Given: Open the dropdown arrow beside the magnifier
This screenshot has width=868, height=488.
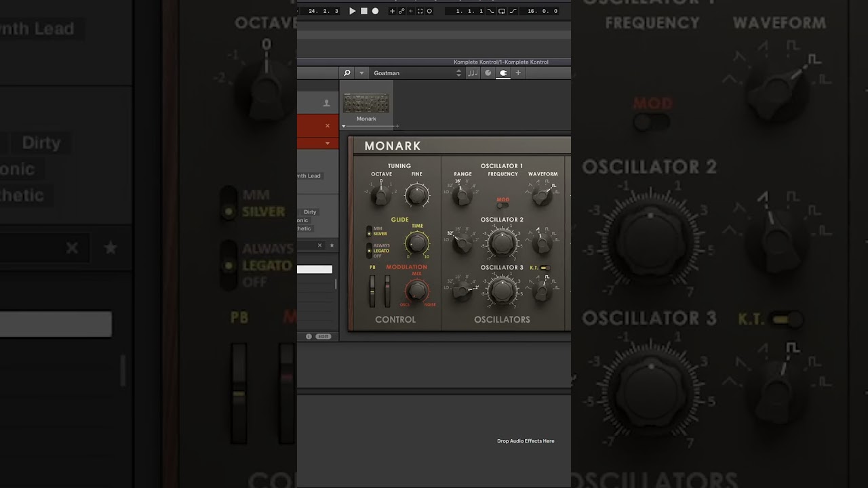Looking at the screenshot, I should 361,73.
